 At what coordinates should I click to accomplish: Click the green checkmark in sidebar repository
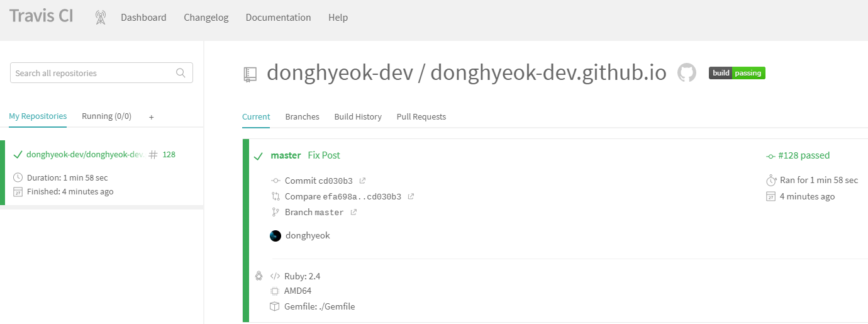coord(18,155)
